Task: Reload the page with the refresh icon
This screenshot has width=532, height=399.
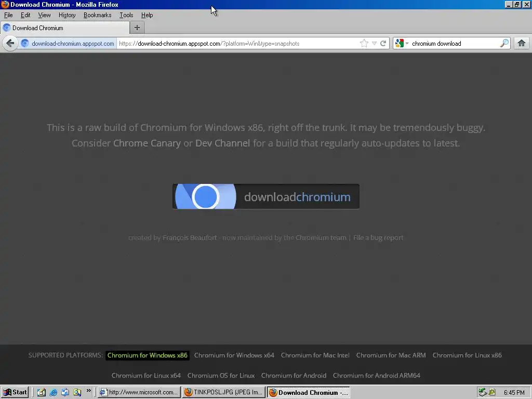Action: (x=383, y=44)
